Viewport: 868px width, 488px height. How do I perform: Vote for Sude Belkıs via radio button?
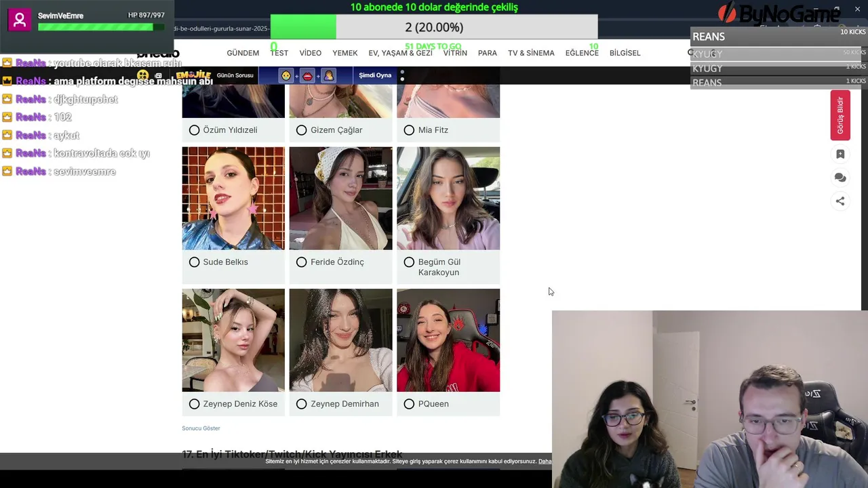point(194,262)
